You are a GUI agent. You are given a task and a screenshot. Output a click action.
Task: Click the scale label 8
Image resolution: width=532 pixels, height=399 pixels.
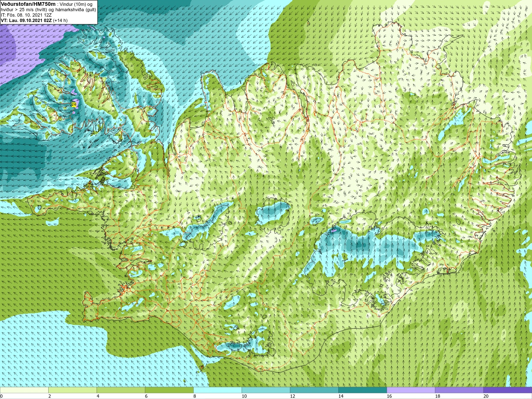point(195,396)
